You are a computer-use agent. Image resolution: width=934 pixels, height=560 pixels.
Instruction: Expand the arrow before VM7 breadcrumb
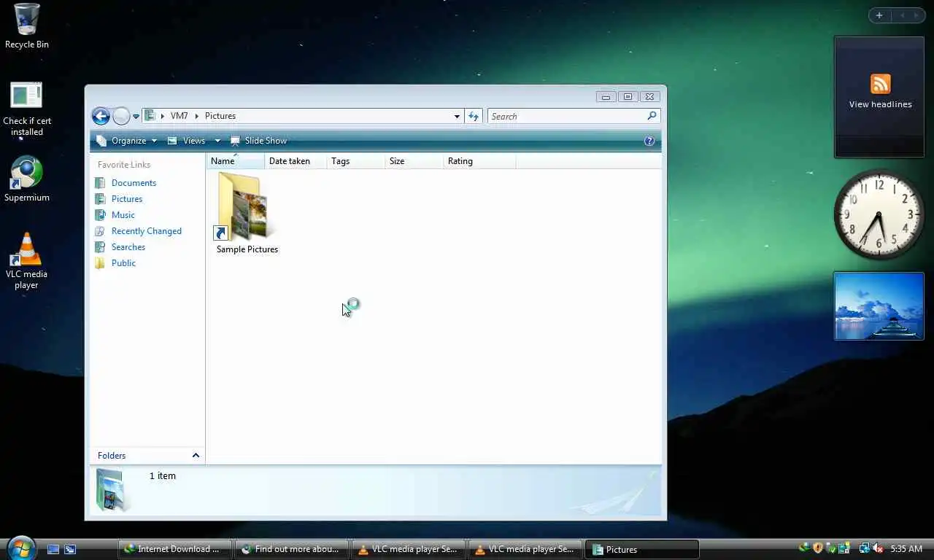point(162,116)
